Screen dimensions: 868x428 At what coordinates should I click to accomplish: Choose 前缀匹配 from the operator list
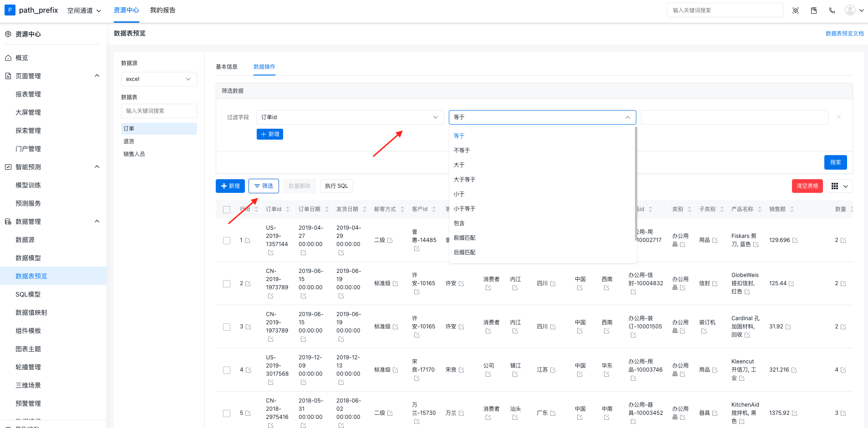[x=542, y=238]
